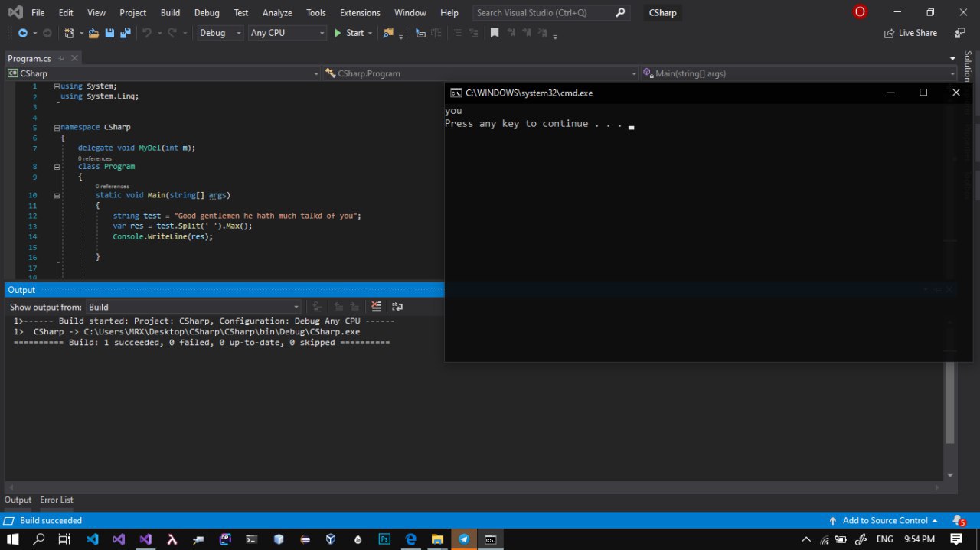The width and height of the screenshot is (980, 550).
Task: Click the Start debugging button
Action: [x=349, y=33]
